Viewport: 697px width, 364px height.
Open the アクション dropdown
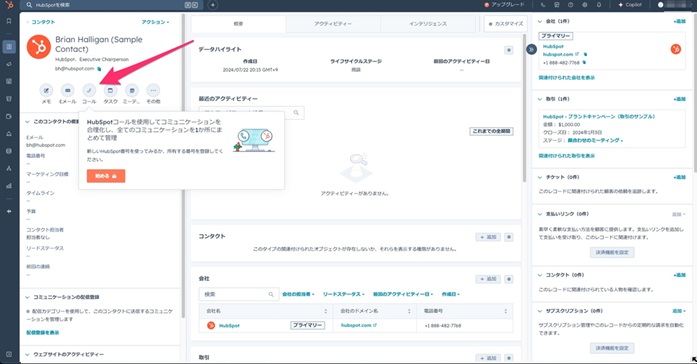click(x=155, y=22)
